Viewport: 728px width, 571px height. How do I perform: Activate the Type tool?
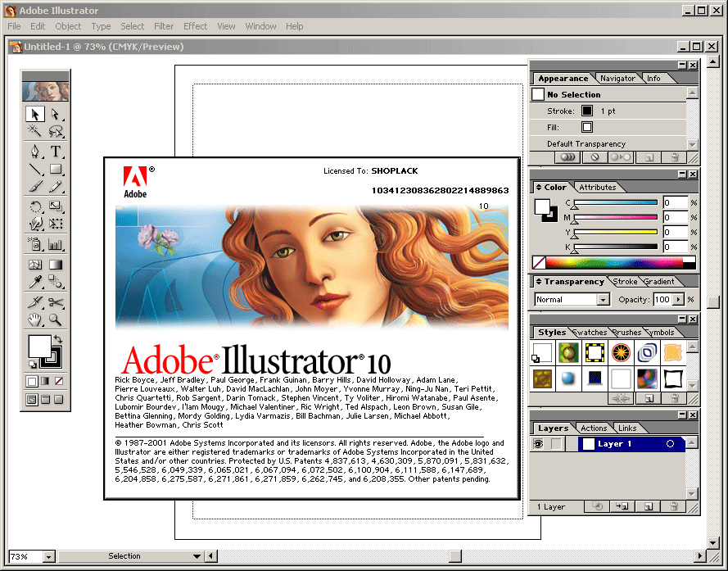point(56,152)
